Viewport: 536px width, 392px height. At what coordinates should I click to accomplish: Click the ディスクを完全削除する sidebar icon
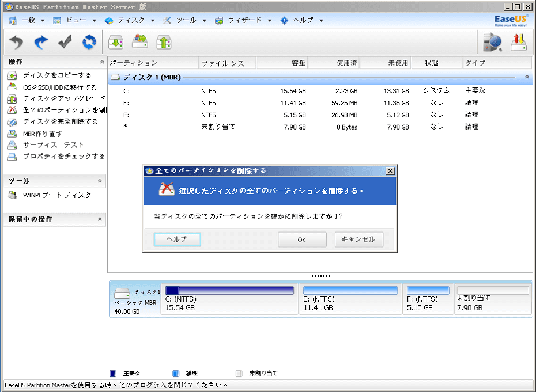[x=12, y=122]
